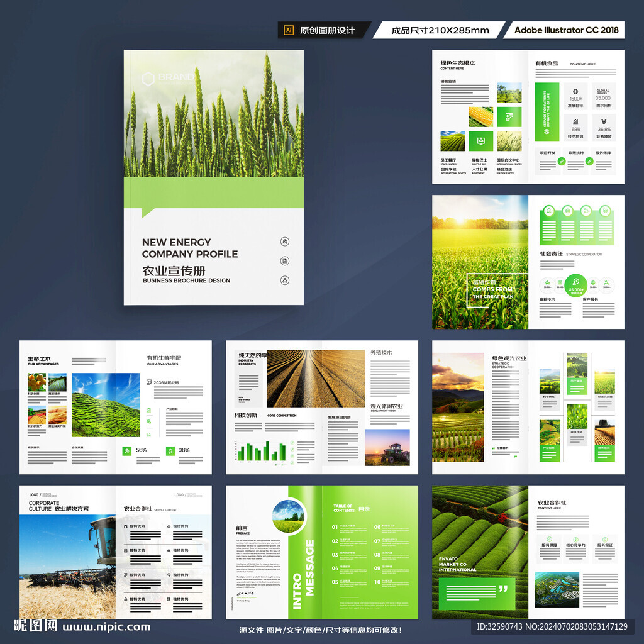Click the vertical green SERVICE FOR PATIENTS banner
Viewport: 644px width, 644px height.
tap(547, 112)
